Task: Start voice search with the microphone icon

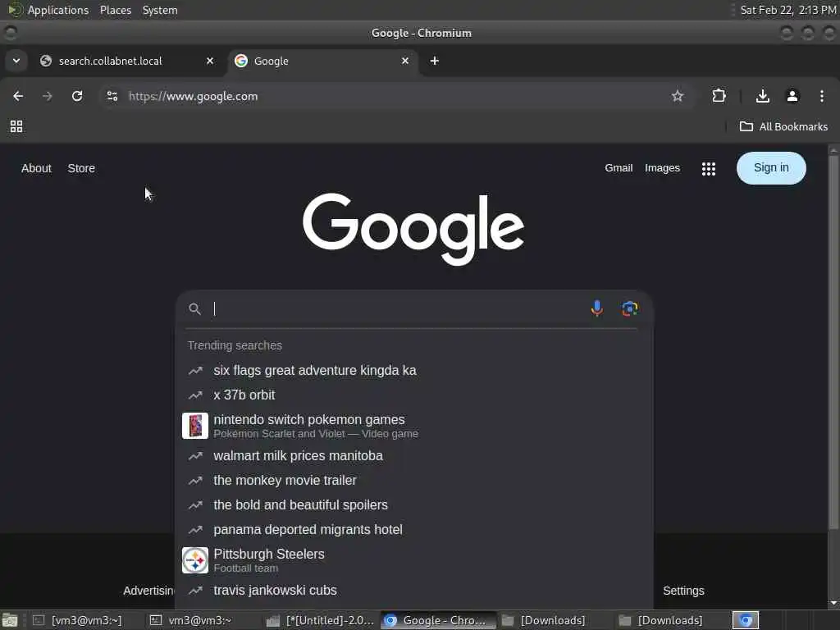Action: 597,308
